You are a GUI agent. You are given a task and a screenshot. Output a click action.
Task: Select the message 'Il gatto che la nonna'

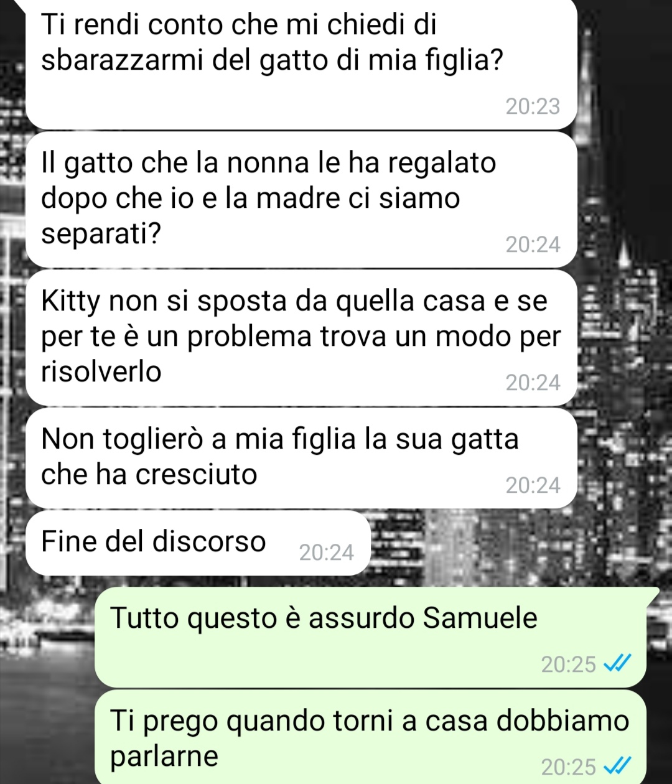coord(301,199)
